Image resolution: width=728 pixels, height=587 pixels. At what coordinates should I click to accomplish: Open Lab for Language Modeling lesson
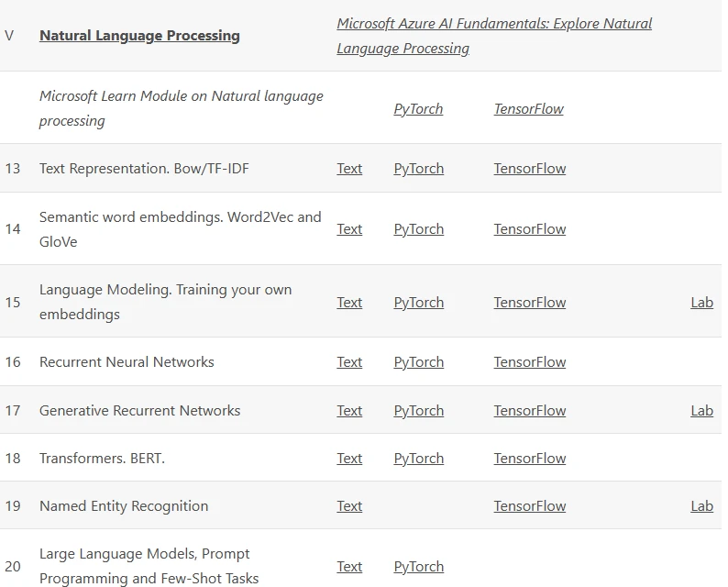[x=701, y=303]
